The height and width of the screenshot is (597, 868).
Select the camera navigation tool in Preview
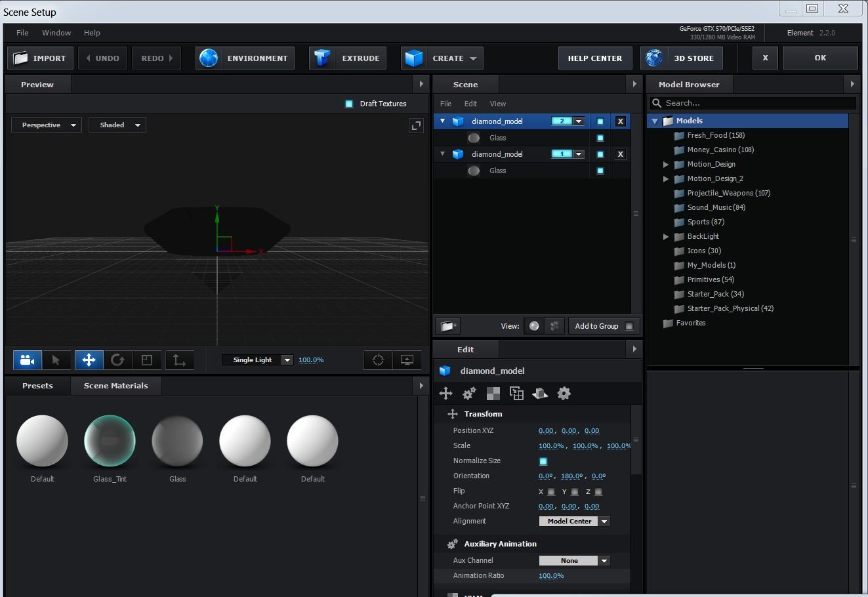[28, 360]
